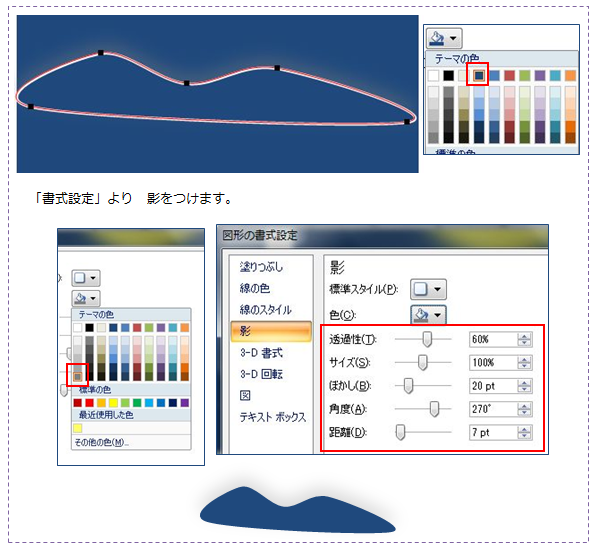The image size is (597, 551).
Task: Increase the 距離 distance value with spinner up arrow
Action: click(524, 429)
